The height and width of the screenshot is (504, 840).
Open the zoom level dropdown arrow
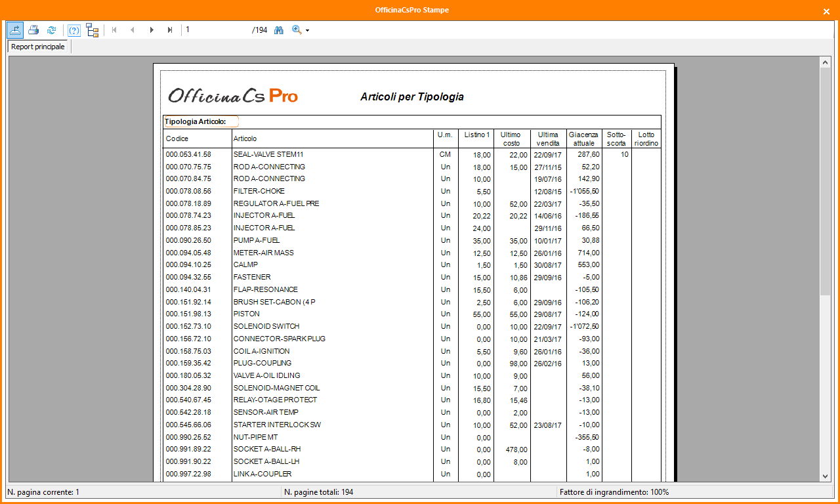pyautogui.click(x=307, y=31)
